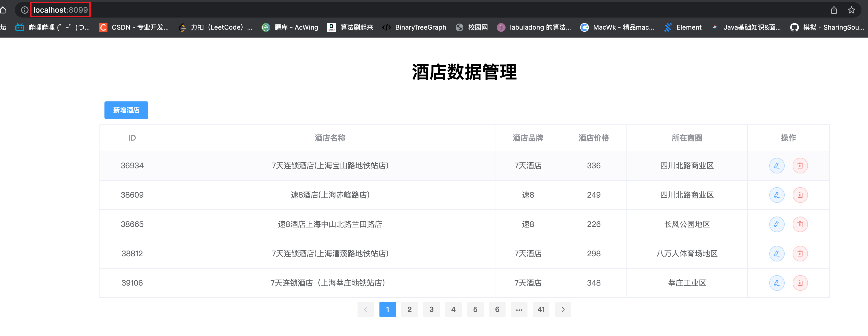
Task: Delete hotel 38812 entry
Action: [800, 254]
